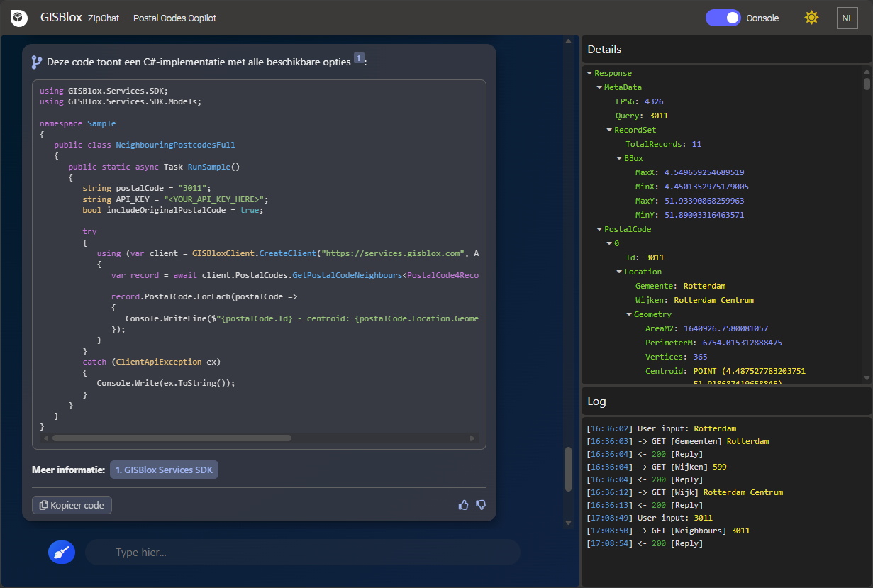Click the Details panel scrollbar thumb
873x588 pixels.
[867, 84]
